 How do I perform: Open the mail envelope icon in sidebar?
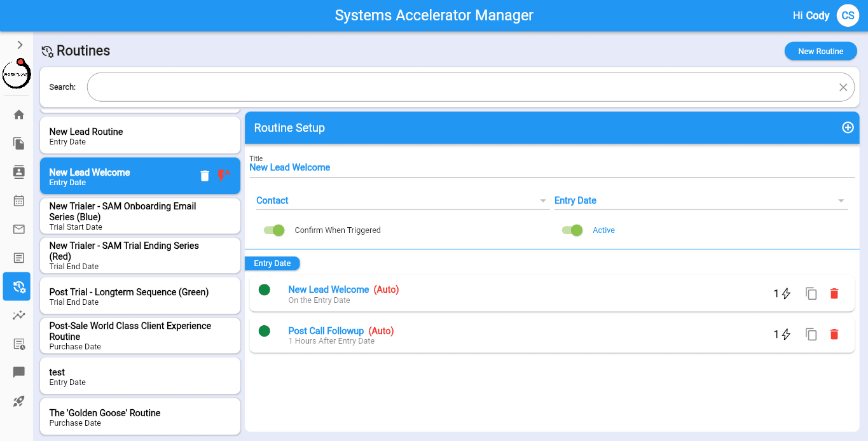pos(19,229)
